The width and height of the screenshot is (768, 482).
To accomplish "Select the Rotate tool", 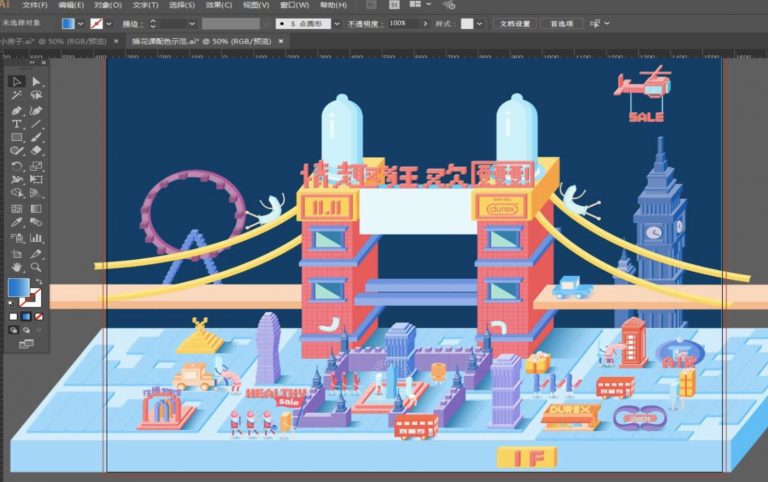I will [x=17, y=166].
